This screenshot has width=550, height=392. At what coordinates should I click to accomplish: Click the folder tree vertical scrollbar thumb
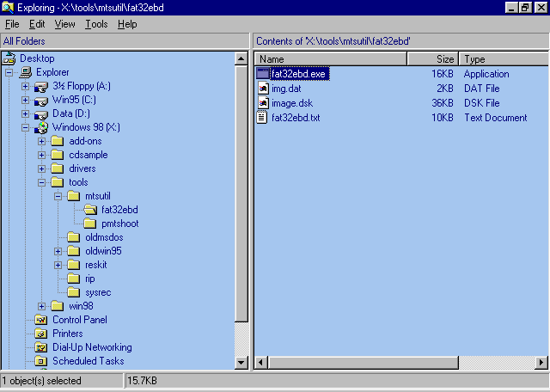tap(241, 193)
